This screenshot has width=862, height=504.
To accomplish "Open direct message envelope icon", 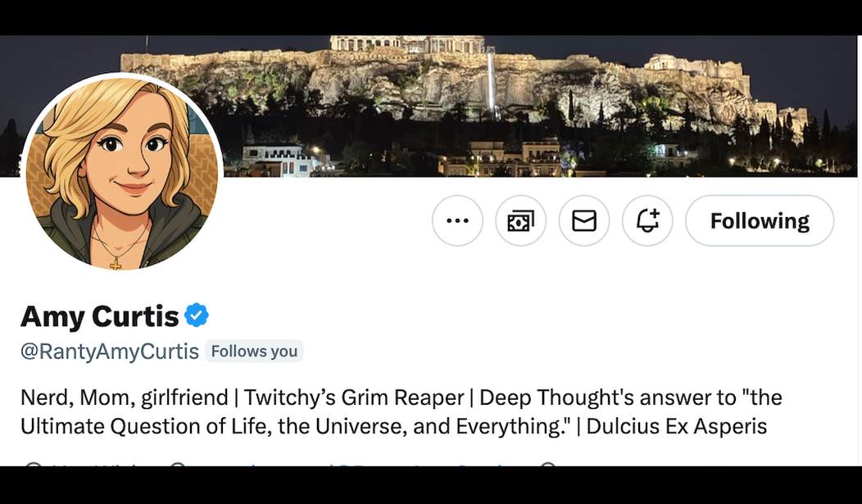I will coord(584,220).
